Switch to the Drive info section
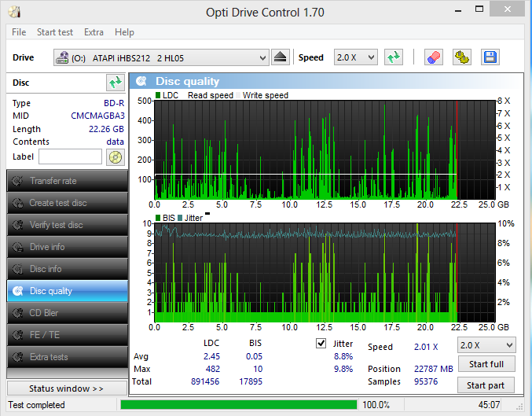 tap(67, 247)
